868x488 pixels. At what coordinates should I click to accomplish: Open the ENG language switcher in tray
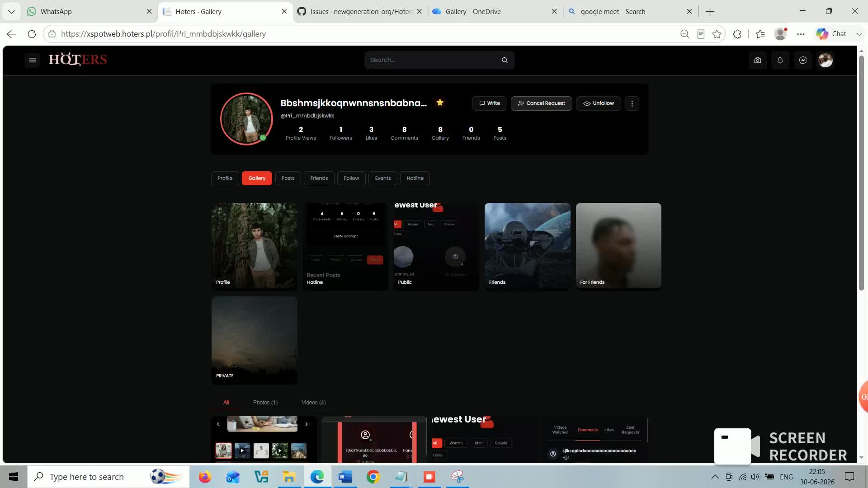786,477
